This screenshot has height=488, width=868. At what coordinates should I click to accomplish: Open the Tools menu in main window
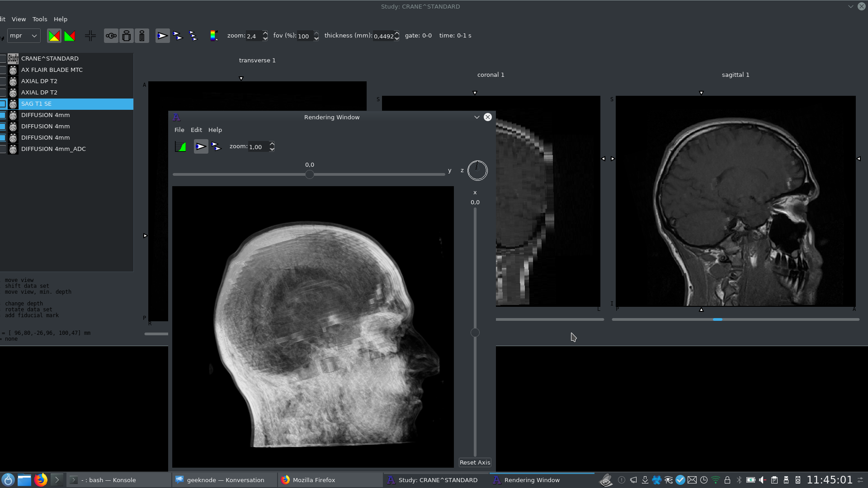pos(40,19)
